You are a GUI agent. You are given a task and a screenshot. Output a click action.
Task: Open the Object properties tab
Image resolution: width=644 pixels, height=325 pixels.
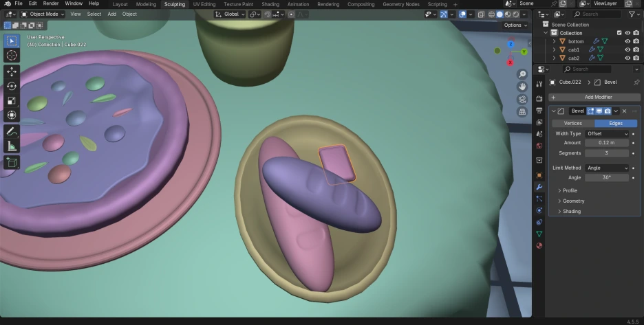pos(539,175)
